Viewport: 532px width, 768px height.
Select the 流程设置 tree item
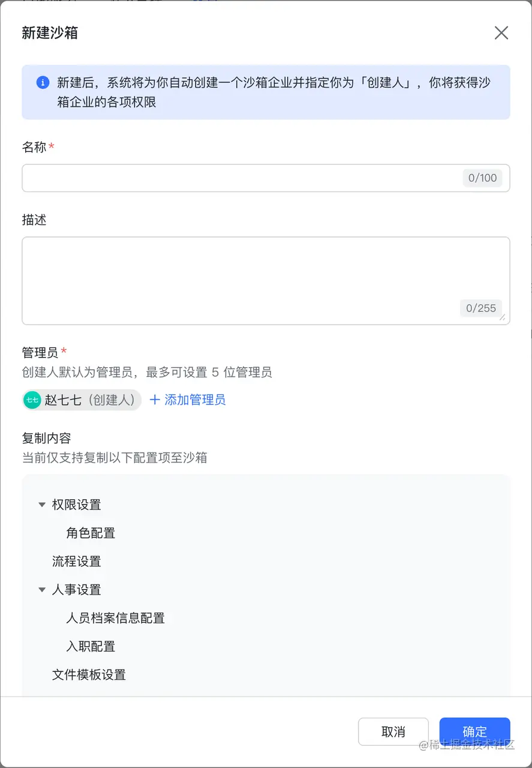pyautogui.click(x=77, y=562)
